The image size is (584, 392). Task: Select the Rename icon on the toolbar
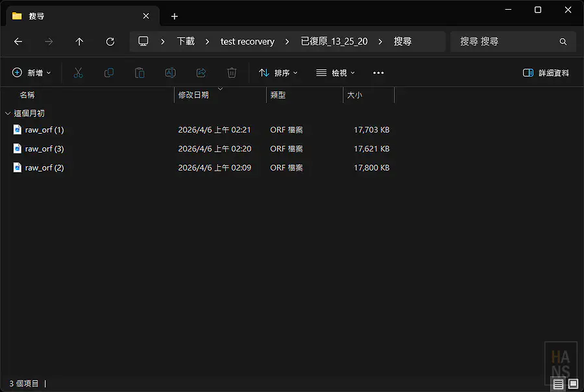[x=170, y=73]
